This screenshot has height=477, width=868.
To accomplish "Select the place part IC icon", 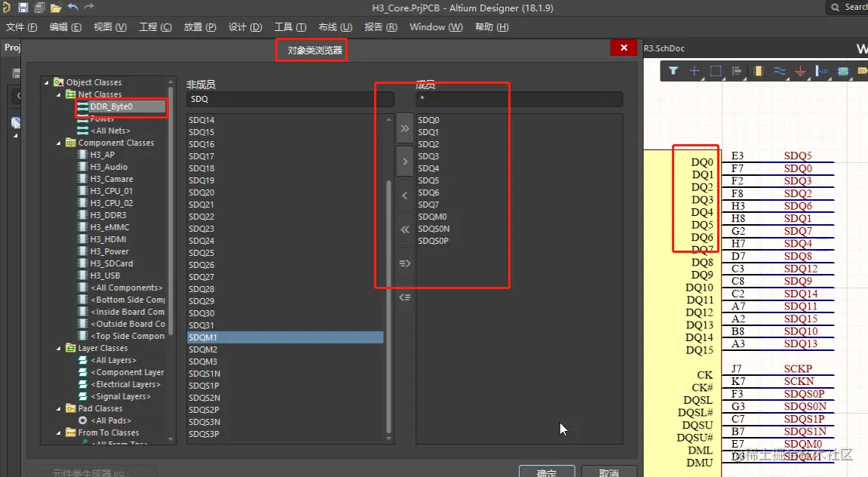I will point(759,72).
